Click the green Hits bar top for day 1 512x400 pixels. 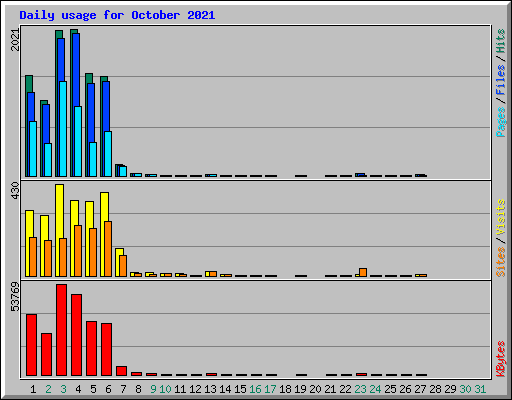(29, 84)
